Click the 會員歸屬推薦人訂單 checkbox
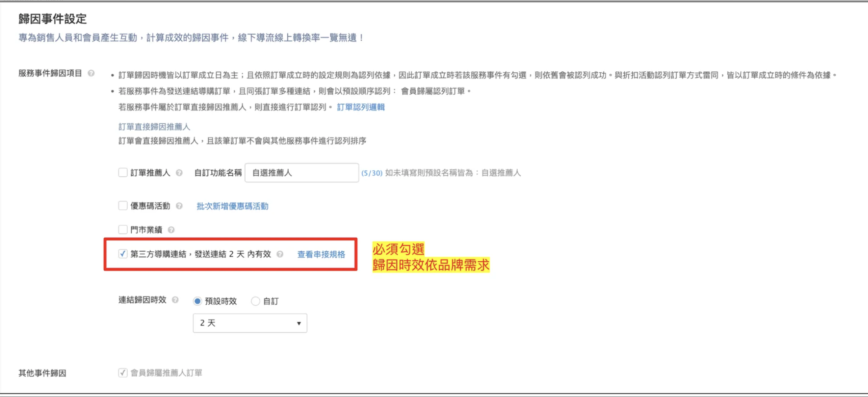 pyautogui.click(x=123, y=373)
